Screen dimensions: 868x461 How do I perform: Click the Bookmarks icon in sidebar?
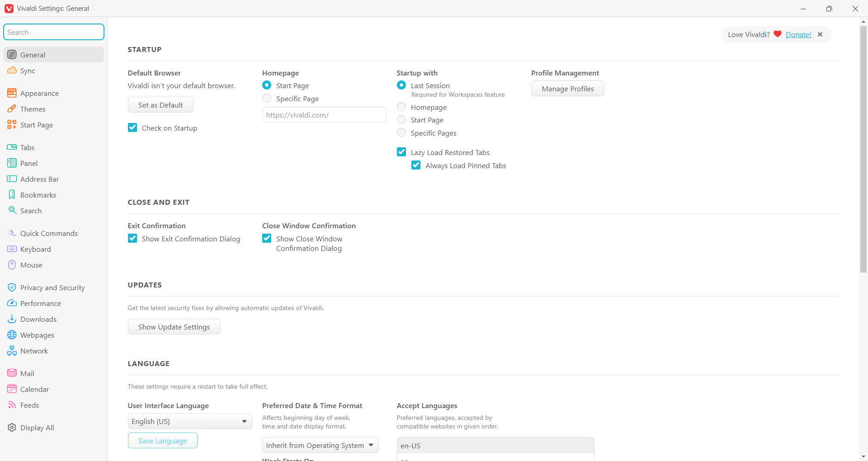[12, 195]
